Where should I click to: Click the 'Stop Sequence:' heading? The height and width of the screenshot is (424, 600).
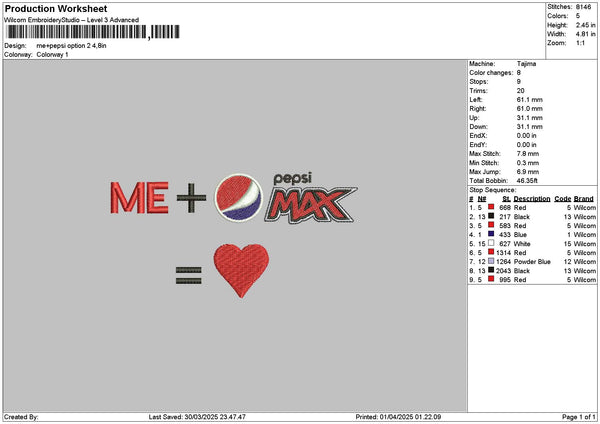click(492, 190)
